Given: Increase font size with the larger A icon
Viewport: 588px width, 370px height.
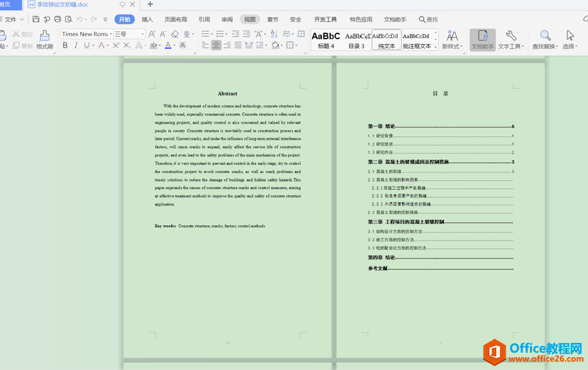Looking at the screenshot, I should coord(152,34).
